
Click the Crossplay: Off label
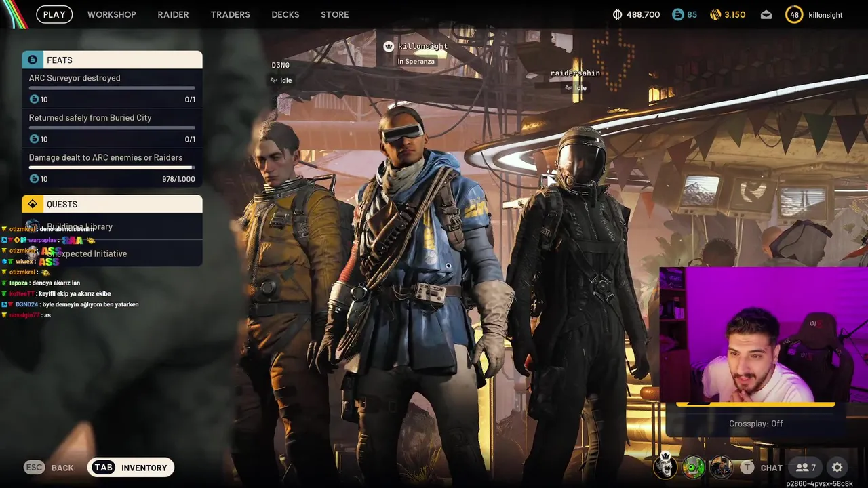(755, 424)
